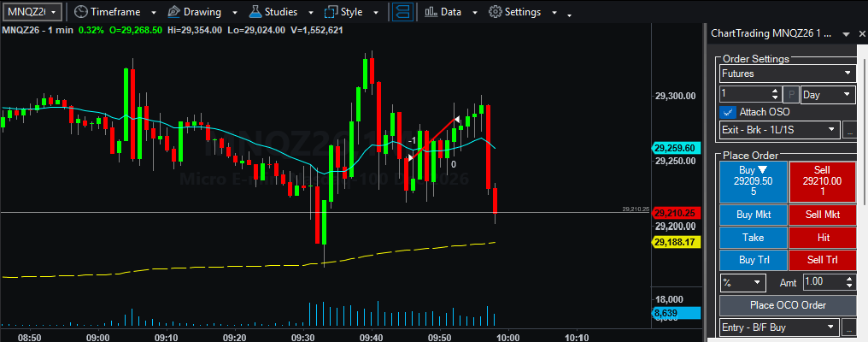Click the cyan 29,259.60 moving average price label
The width and height of the screenshot is (868, 342).
(x=677, y=148)
